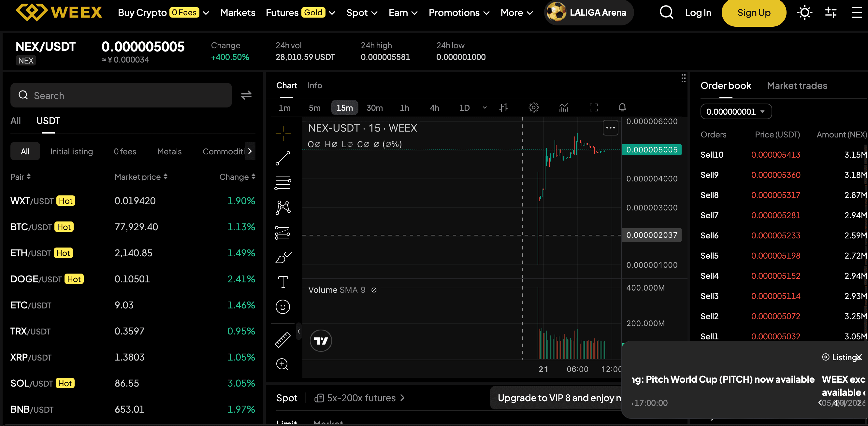Select the pattern drawing tool

pyautogui.click(x=283, y=207)
